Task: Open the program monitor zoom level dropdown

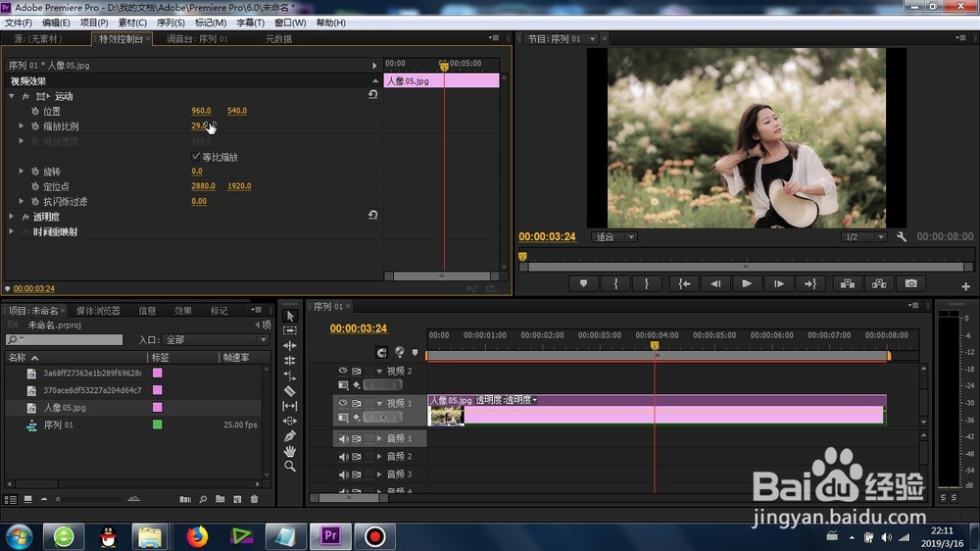Action: pos(614,237)
